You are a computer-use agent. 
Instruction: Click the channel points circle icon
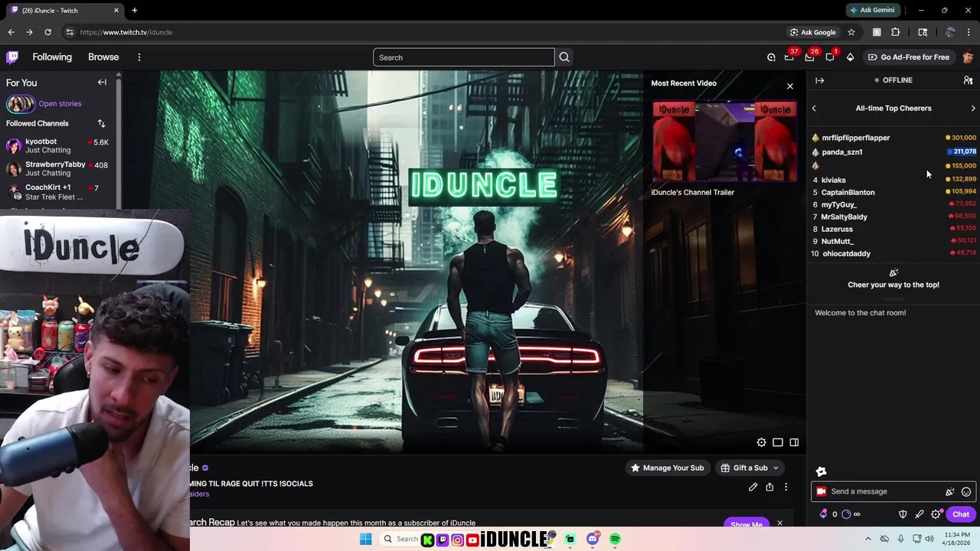click(846, 514)
